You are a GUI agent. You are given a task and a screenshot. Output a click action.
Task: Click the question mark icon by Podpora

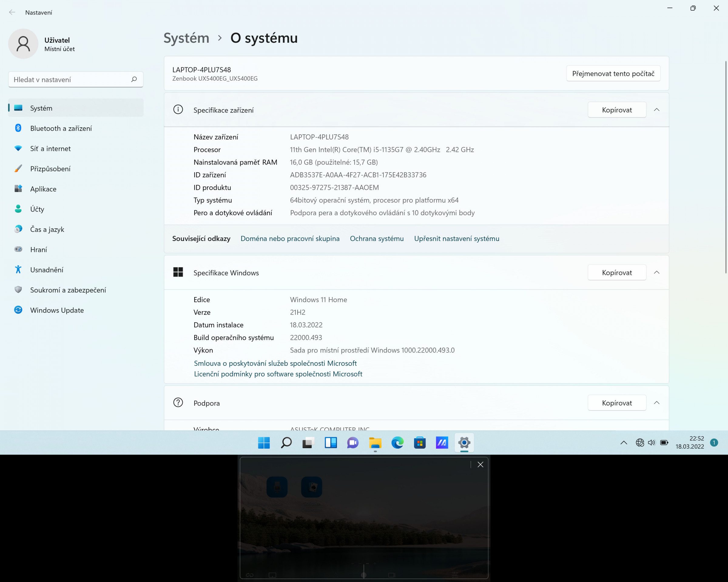[x=178, y=403]
